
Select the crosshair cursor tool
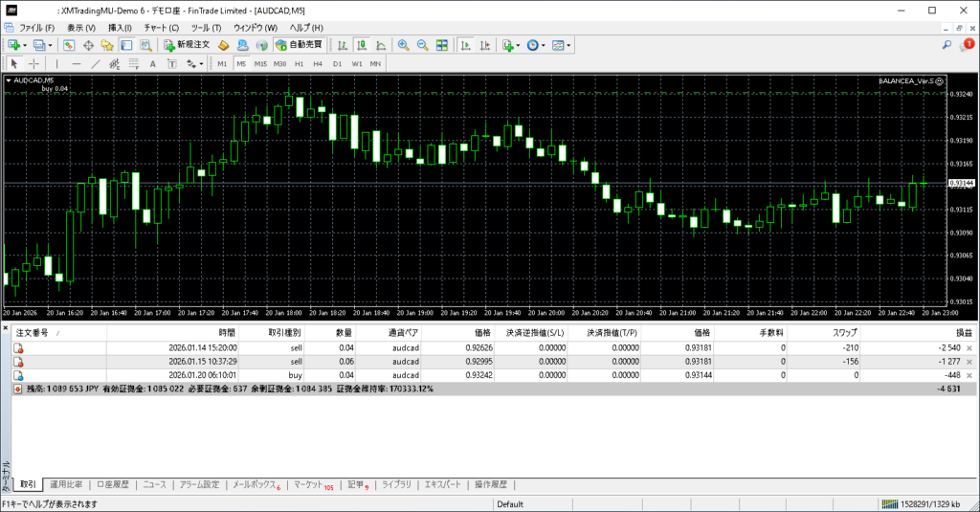click(x=33, y=64)
